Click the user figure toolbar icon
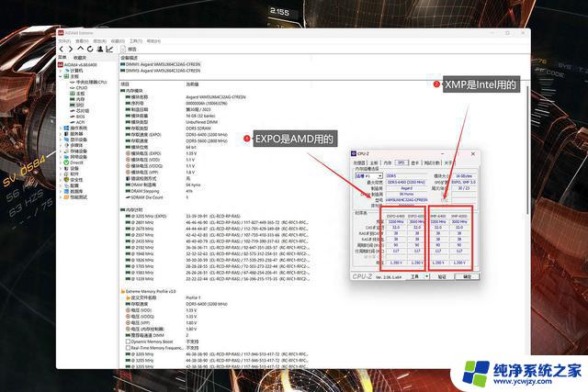Screen dimensions: 588x392 coord(100,49)
